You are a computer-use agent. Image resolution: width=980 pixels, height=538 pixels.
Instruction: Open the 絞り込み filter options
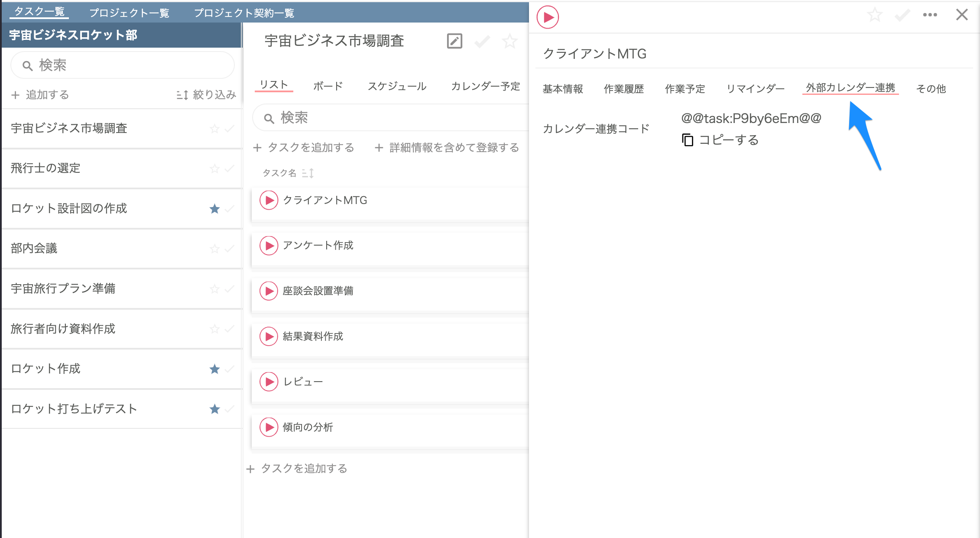tap(214, 94)
